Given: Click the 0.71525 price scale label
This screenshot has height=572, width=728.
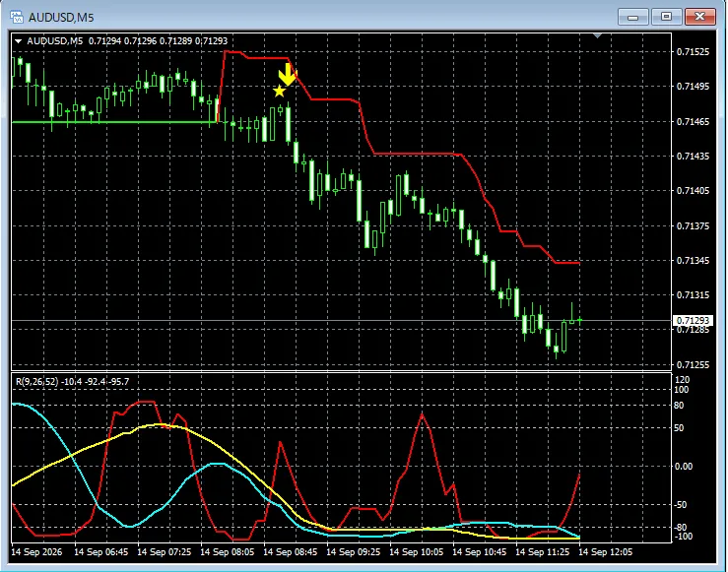Looking at the screenshot, I should click(693, 52).
